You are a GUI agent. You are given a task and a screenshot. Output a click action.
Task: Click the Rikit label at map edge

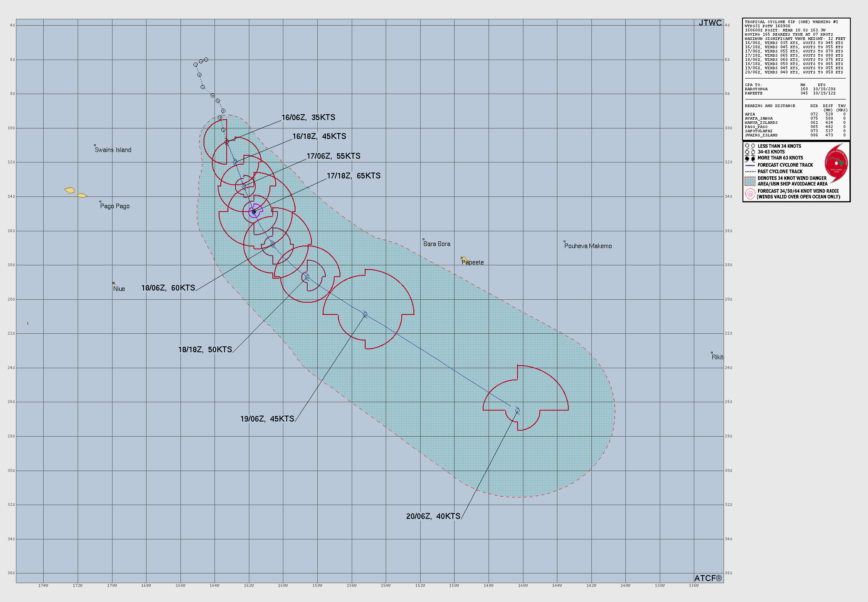pos(717,357)
